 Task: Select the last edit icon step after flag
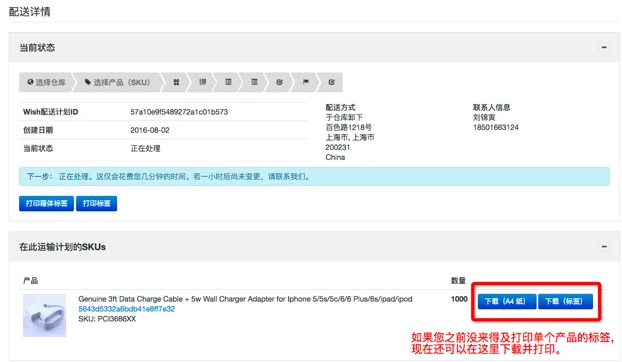331,82
